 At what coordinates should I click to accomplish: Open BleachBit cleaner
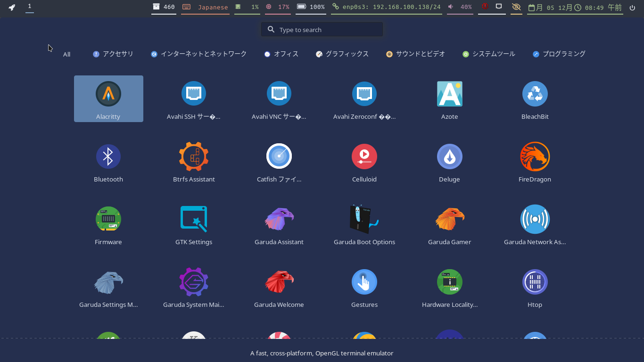coord(535,99)
